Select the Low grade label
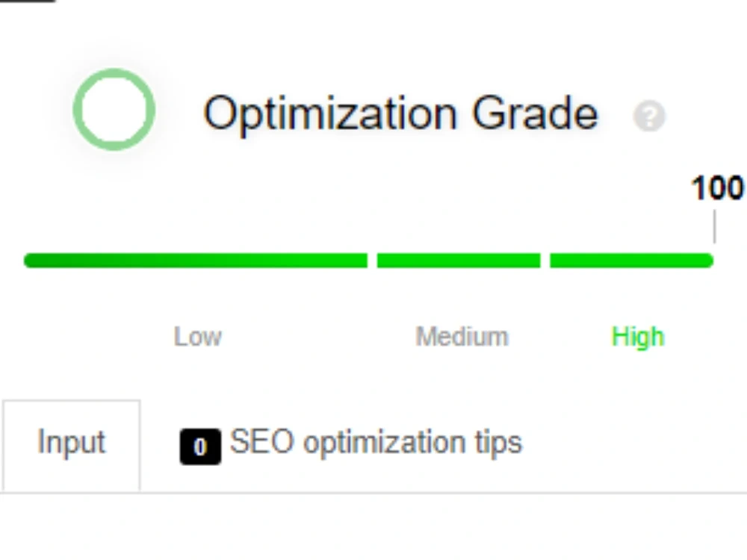The image size is (747, 560). pos(198,337)
